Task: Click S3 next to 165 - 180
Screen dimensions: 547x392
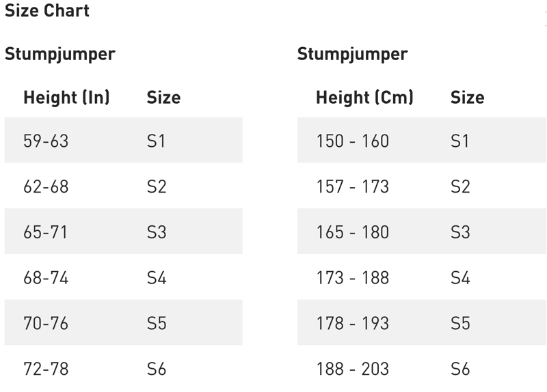Action: (x=460, y=232)
